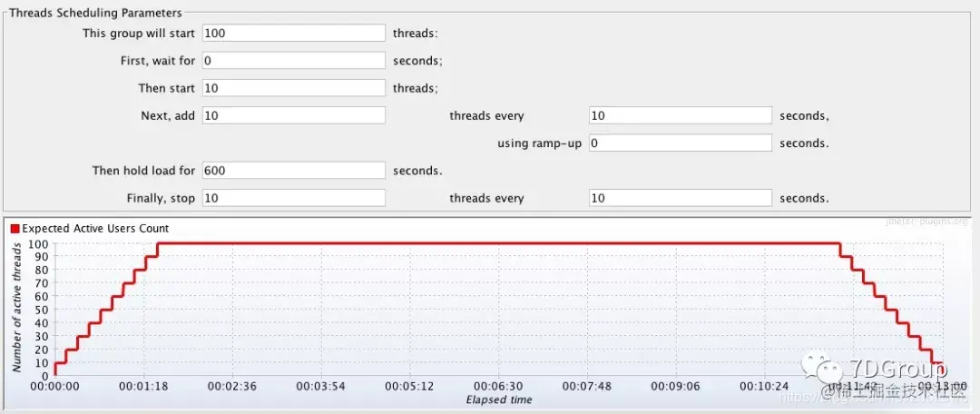Screen dimensions: 980x414
Task: Click the 'Elapsed time' axis label
Action: tap(499, 399)
